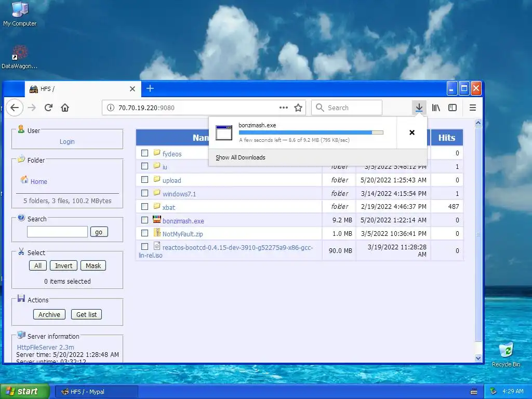
Task: Open the iu folder link
Action: [x=165, y=167]
